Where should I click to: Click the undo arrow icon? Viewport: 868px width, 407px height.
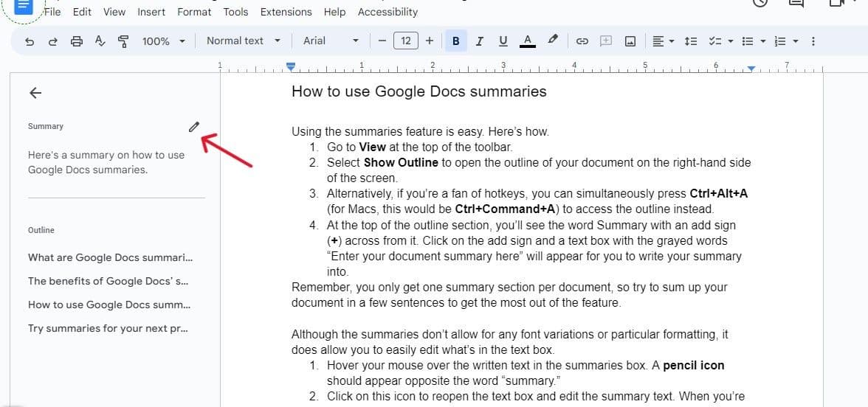pyautogui.click(x=30, y=41)
